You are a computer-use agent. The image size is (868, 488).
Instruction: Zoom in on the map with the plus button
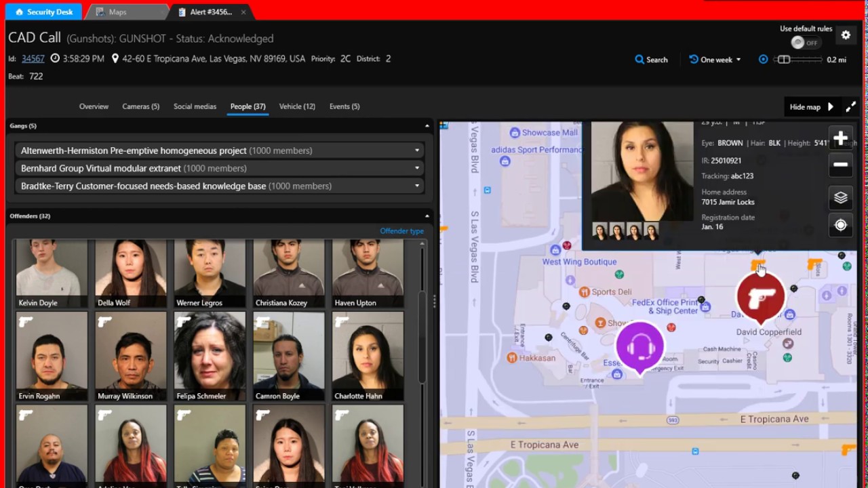(x=840, y=138)
